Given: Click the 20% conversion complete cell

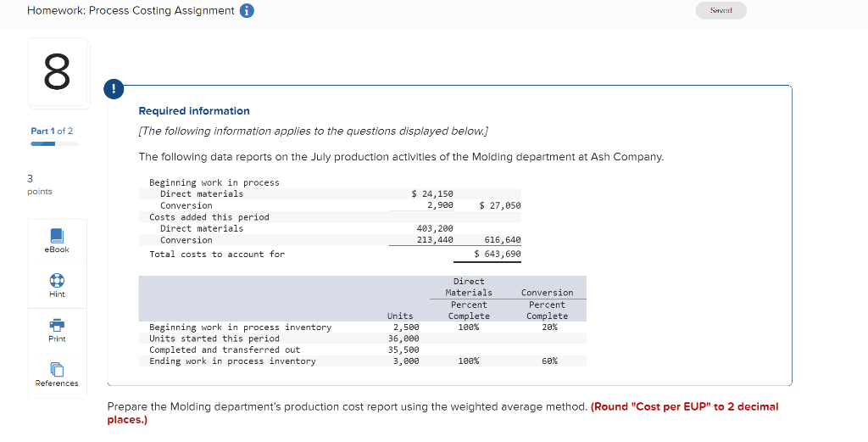Looking at the screenshot, I should 549,327.
